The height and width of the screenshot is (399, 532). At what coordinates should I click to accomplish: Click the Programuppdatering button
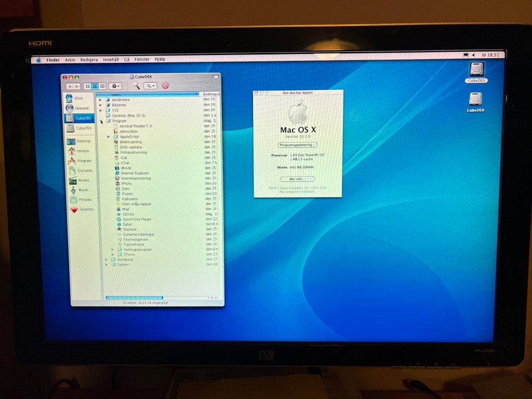[x=298, y=144]
